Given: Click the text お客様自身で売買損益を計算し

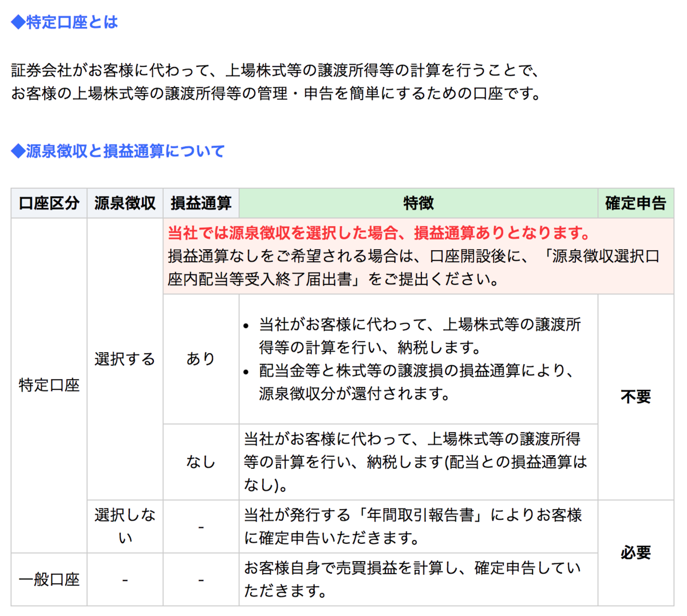Looking at the screenshot, I should point(352,568).
